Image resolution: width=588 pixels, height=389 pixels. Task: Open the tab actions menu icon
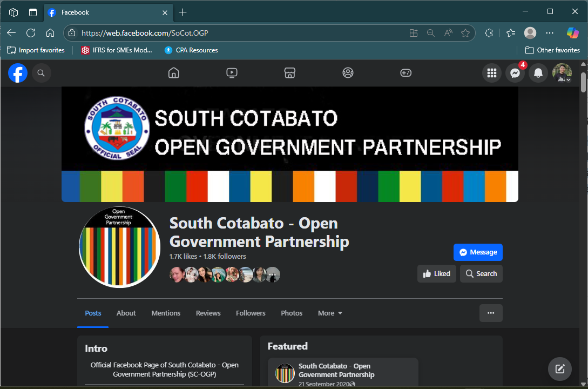tap(33, 12)
